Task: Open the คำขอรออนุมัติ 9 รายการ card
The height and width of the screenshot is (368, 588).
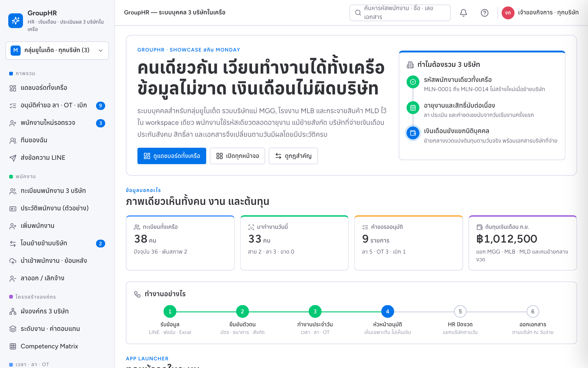Action: tap(409, 243)
